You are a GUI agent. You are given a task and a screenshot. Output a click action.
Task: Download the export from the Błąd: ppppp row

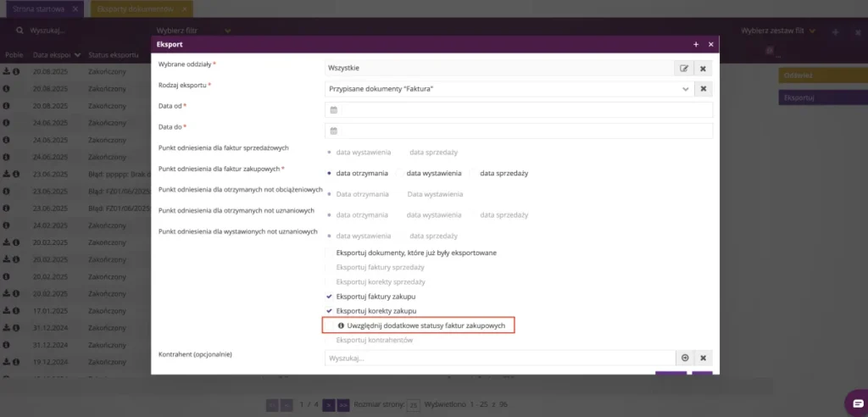pyautogui.click(x=6, y=174)
